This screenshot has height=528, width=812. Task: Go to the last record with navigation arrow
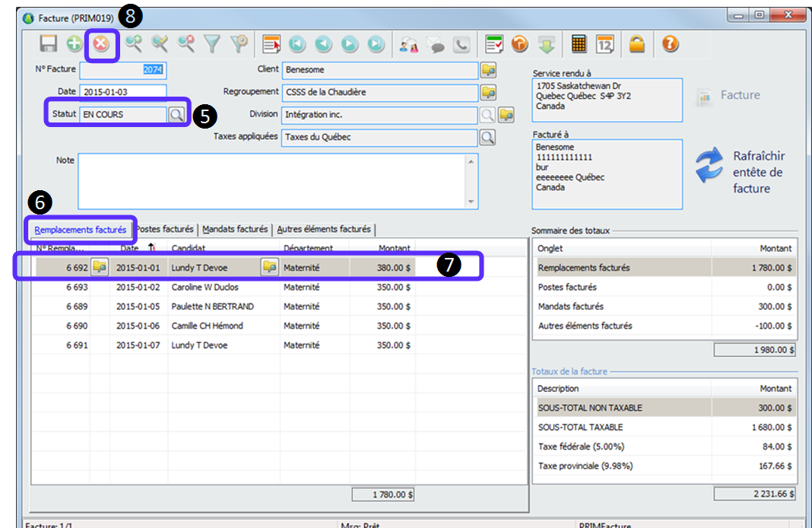point(376,44)
